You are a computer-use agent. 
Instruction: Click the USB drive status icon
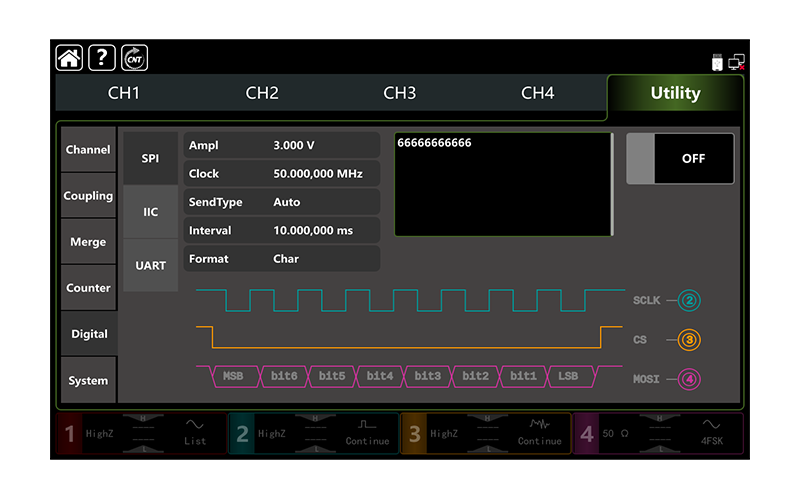pyautogui.click(x=717, y=62)
